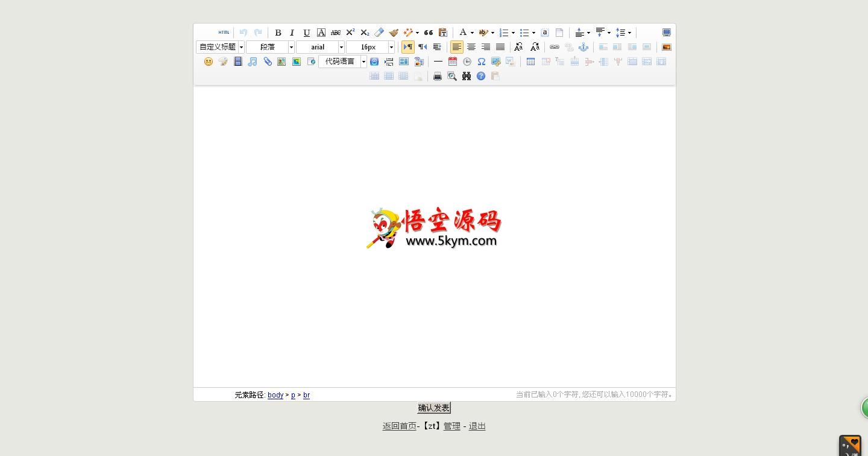Print the document

tap(438, 76)
